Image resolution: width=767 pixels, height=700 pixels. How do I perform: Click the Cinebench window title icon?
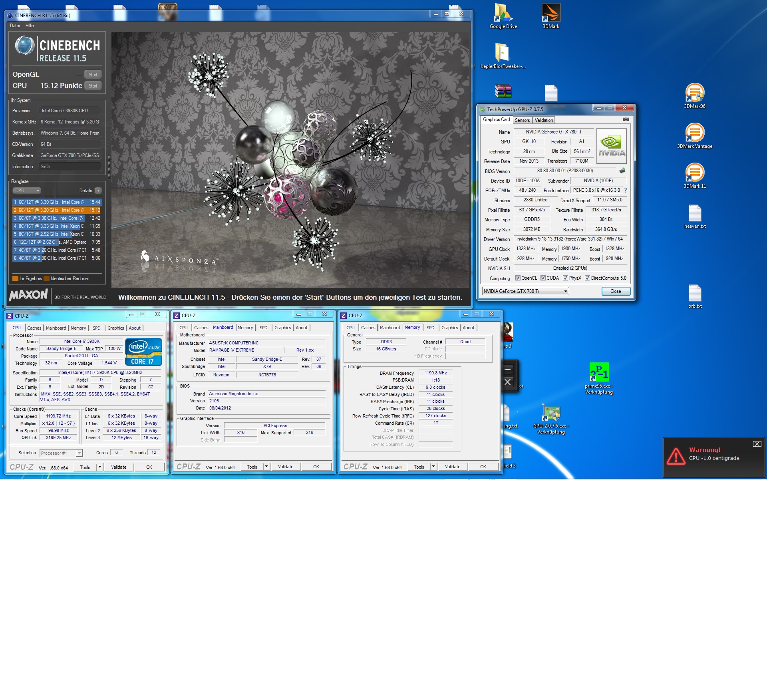[x=10, y=15]
